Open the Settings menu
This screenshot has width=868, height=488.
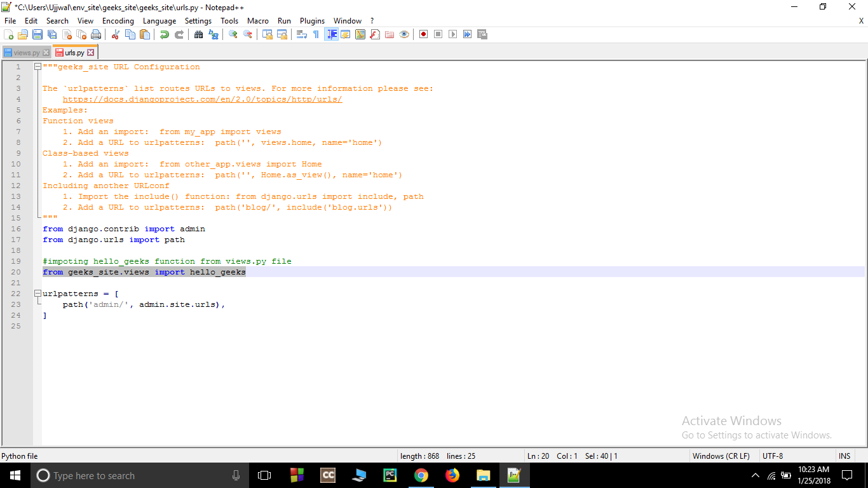198,21
